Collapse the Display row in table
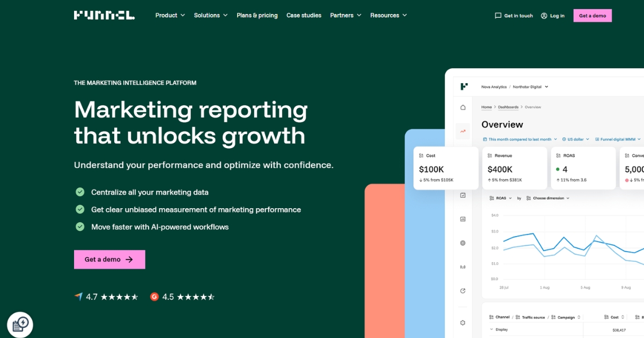Viewport: 644px width, 338px height. coord(492,329)
